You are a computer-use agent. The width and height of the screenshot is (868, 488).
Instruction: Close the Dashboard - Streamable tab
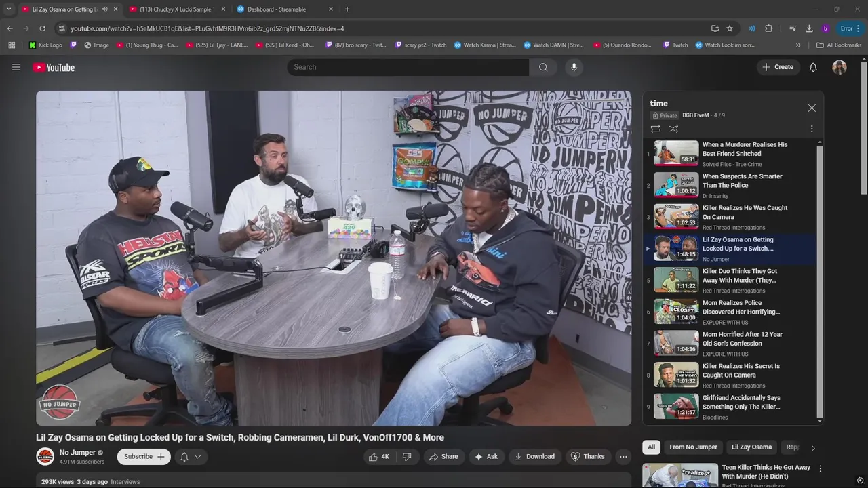(x=331, y=9)
